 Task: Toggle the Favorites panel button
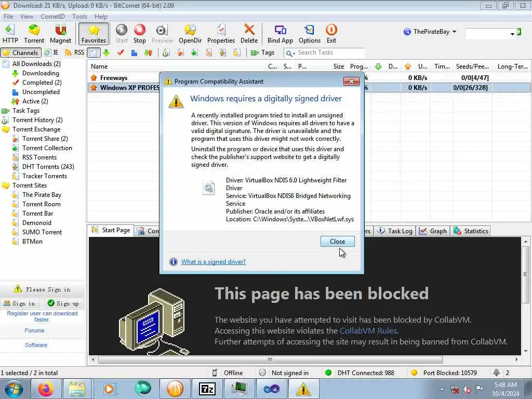pos(94,34)
